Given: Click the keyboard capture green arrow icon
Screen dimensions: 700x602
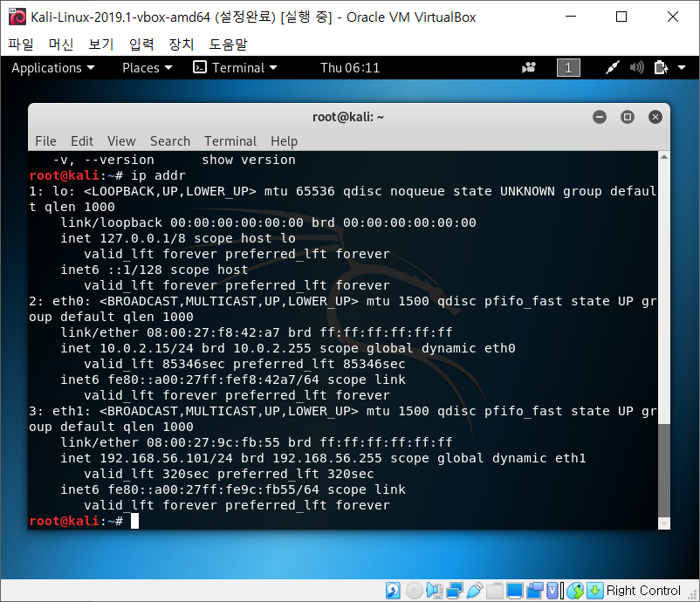Looking at the screenshot, I should point(594,591).
